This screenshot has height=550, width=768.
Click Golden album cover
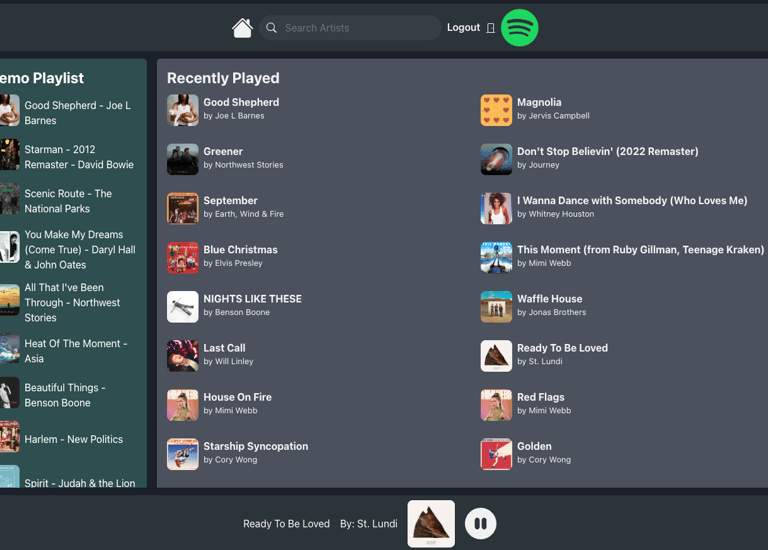(496, 454)
